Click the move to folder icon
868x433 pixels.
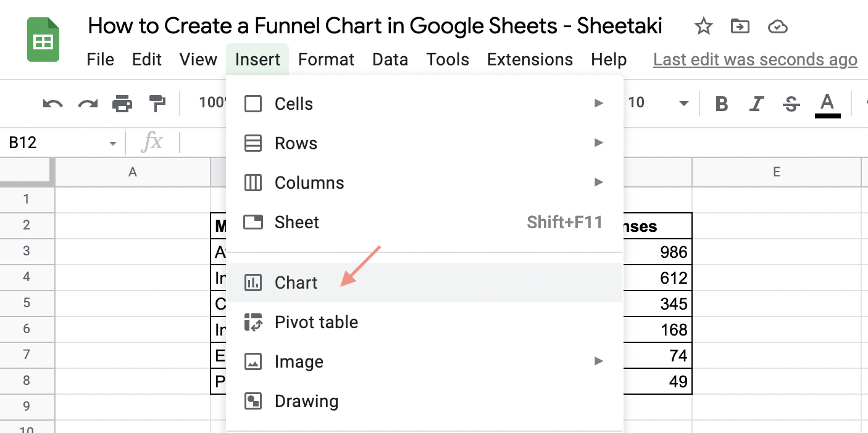tap(740, 27)
